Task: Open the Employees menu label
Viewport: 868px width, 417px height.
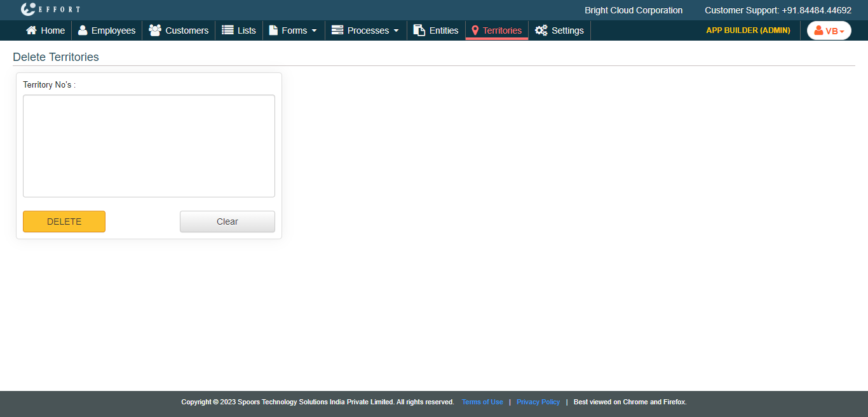Action: pos(113,30)
